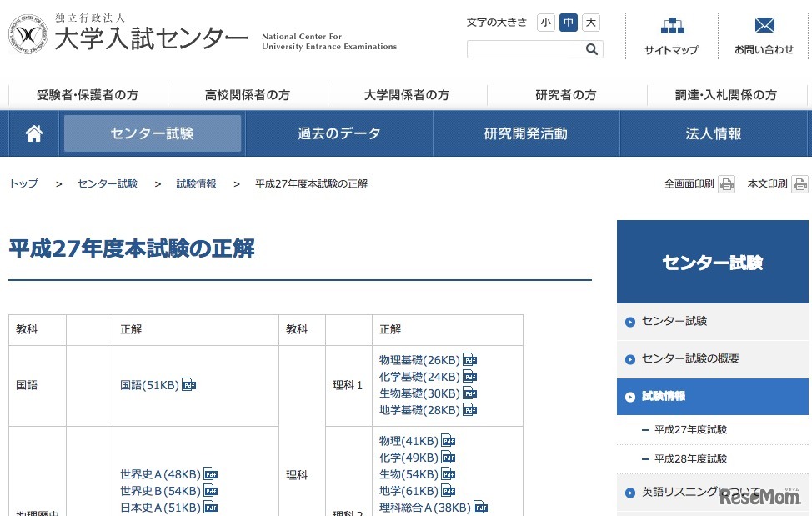
Task: Click the 試験情報 breadcrumb link
Action: click(196, 183)
